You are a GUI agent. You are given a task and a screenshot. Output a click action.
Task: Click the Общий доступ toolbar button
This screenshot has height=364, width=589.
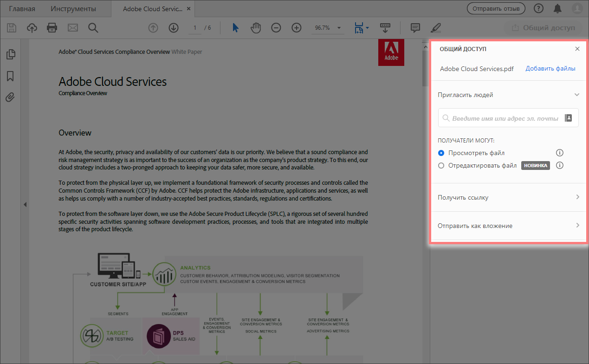543,28
